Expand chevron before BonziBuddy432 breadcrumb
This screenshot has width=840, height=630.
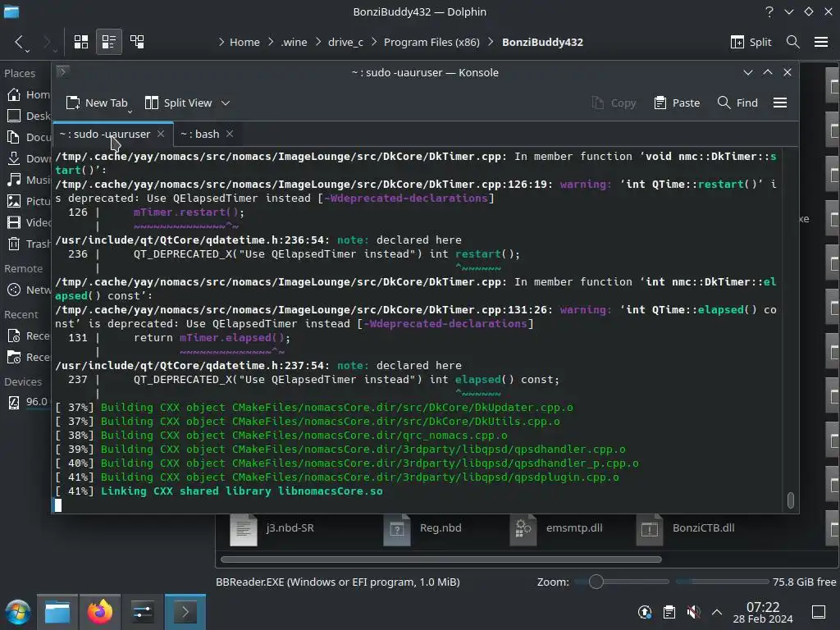tap(491, 42)
